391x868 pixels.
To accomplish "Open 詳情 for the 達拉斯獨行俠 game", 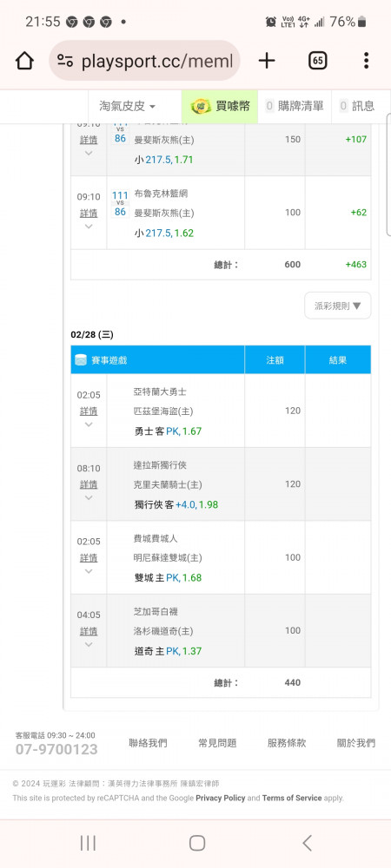I will (x=89, y=484).
